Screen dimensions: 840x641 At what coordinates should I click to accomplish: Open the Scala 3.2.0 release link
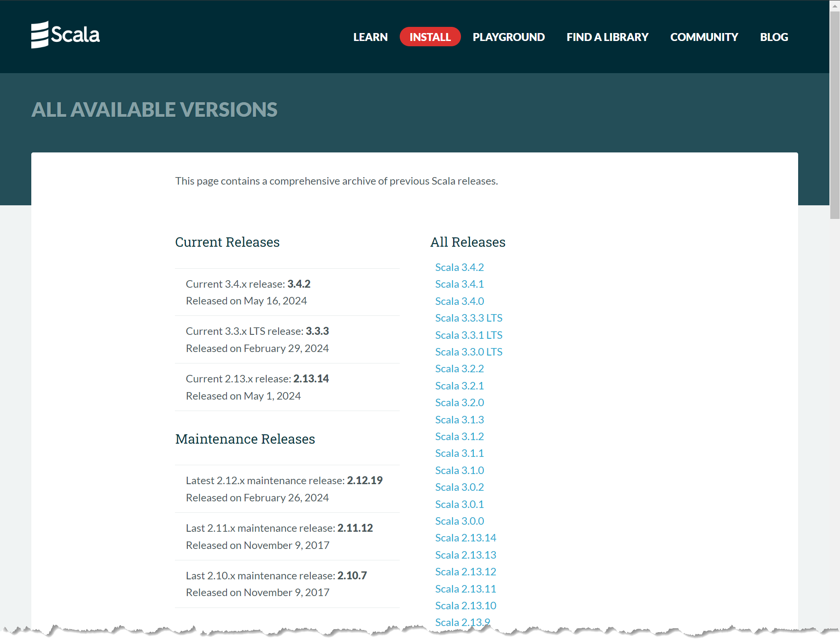459,403
